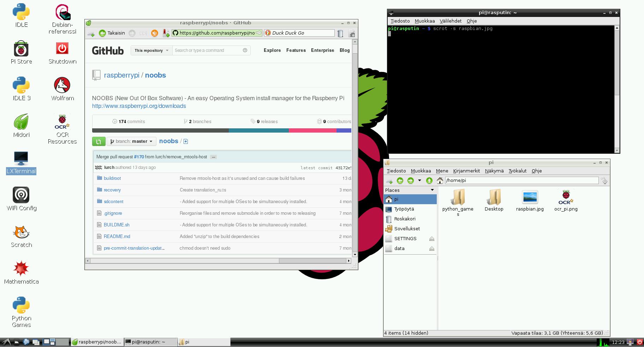644x347 pixels.
Task: Click the green compare button on GitHub page
Action: click(x=99, y=141)
